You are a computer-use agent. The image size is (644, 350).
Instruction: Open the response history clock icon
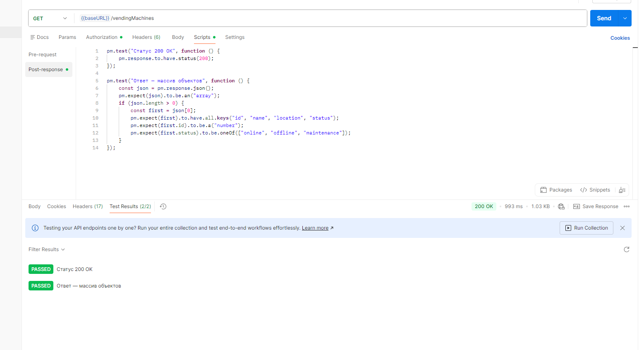[x=163, y=206]
